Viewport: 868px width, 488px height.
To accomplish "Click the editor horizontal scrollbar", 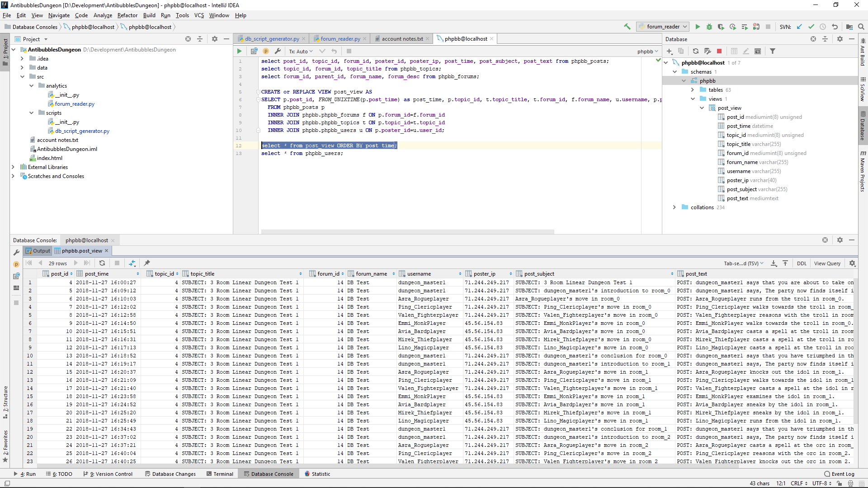I will (407, 232).
